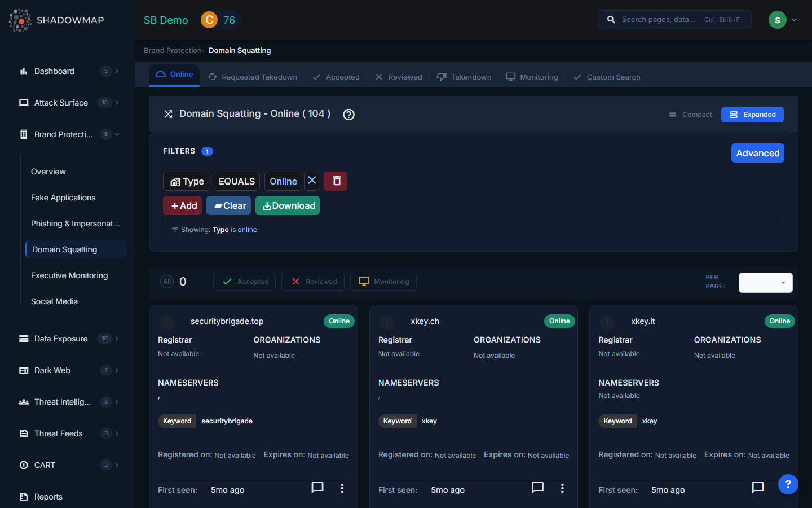Screen dimensions: 812x508
Task: Open the user profile dropdown menu
Action: [783, 20]
